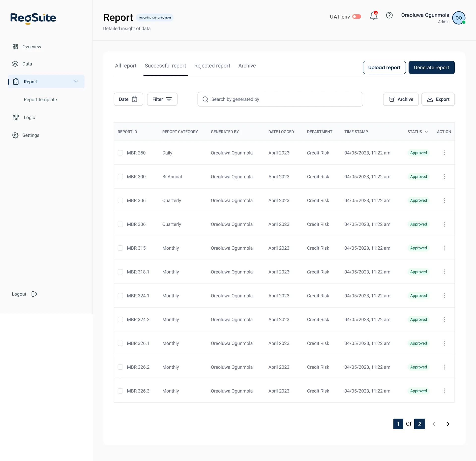Click the help question mark icon
476x461 pixels.
[389, 15]
